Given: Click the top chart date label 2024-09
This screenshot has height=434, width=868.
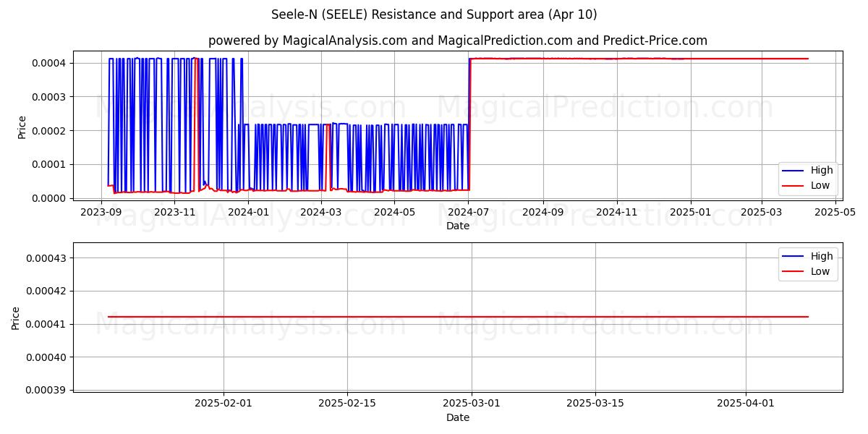Looking at the screenshot, I should tap(543, 213).
